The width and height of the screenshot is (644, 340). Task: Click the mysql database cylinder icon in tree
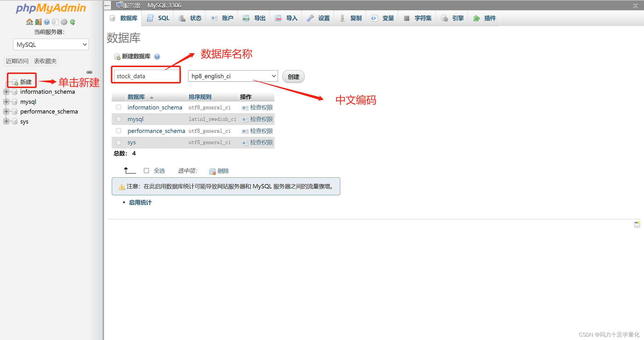(x=15, y=102)
